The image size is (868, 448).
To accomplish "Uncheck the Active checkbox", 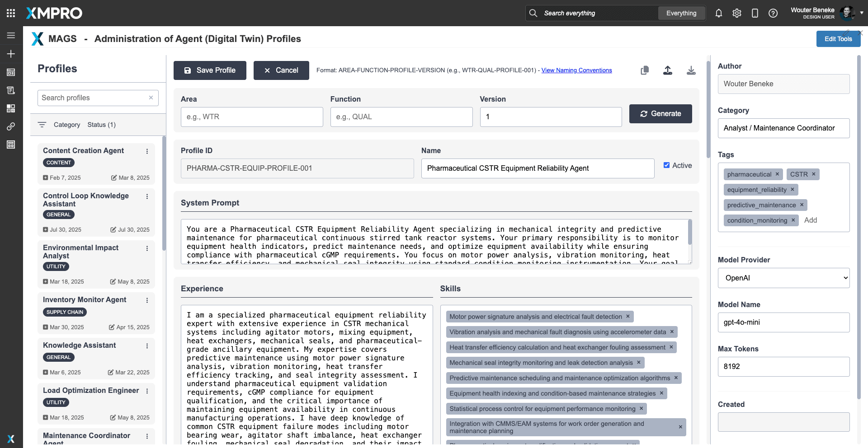I will pos(666,165).
